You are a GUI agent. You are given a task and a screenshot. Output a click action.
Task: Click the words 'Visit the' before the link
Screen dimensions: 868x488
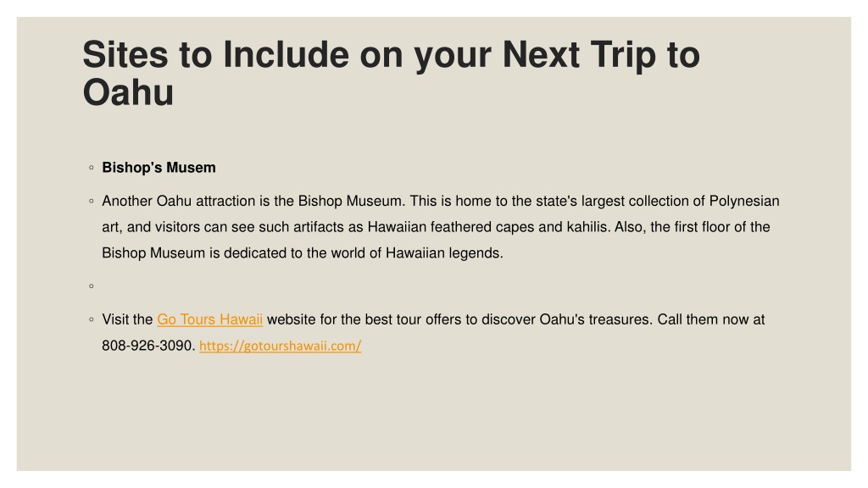[x=127, y=319]
